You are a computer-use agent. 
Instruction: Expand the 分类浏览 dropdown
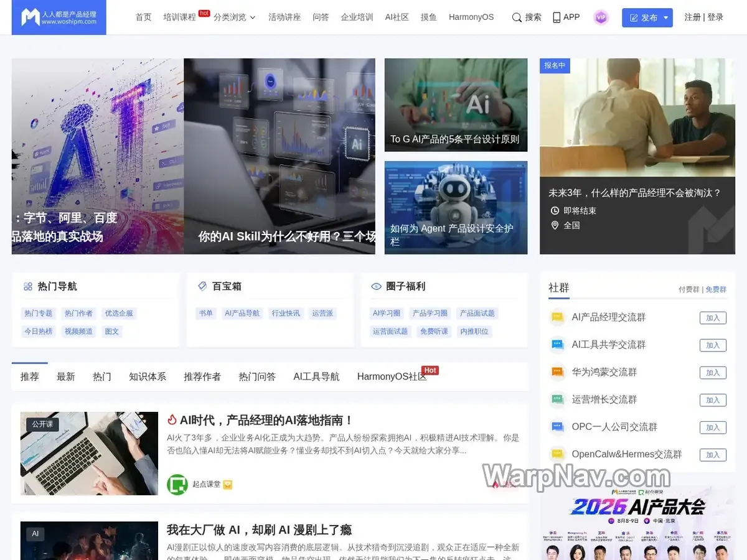pyautogui.click(x=234, y=17)
